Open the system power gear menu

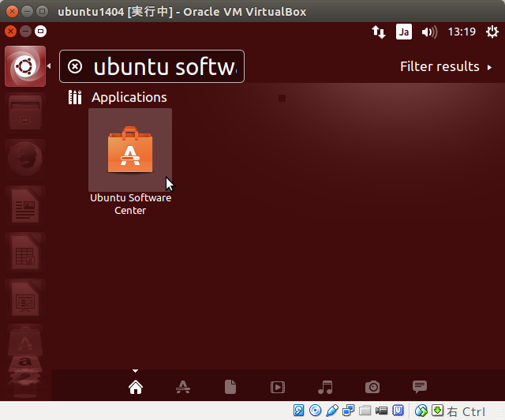[492, 32]
